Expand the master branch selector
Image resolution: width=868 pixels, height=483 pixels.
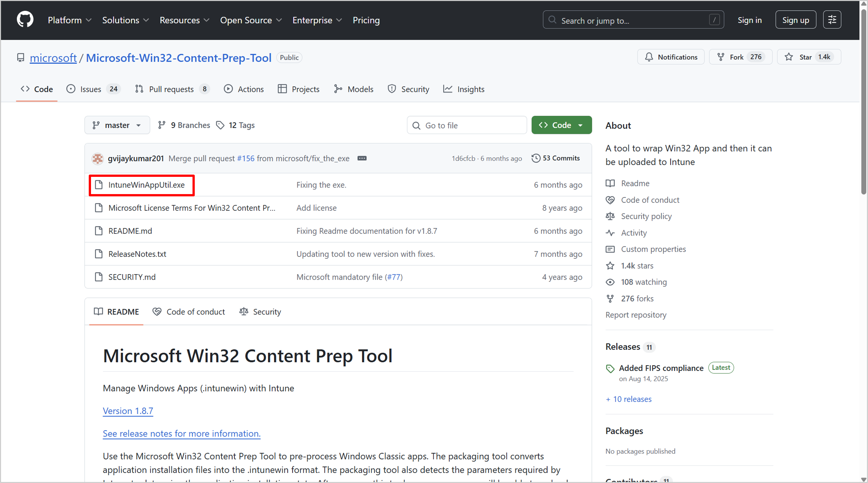[117, 125]
